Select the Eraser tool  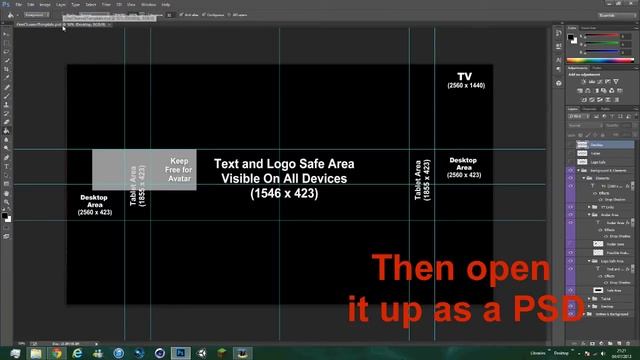[6, 122]
